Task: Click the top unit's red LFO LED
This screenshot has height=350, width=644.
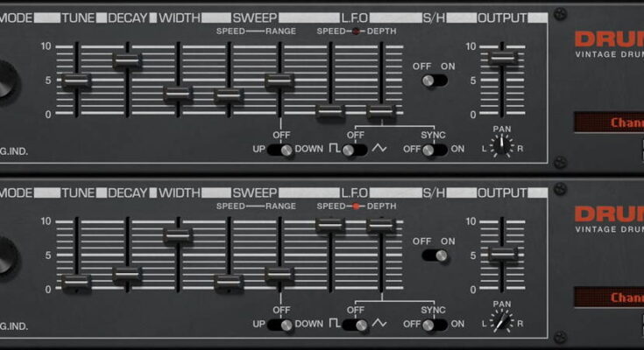Action: point(356,31)
